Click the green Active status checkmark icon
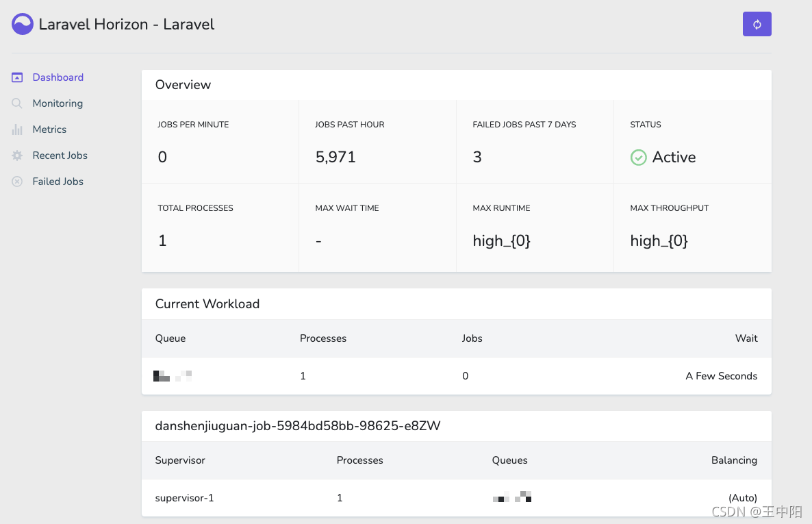The width and height of the screenshot is (812, 524). (638, 158)
